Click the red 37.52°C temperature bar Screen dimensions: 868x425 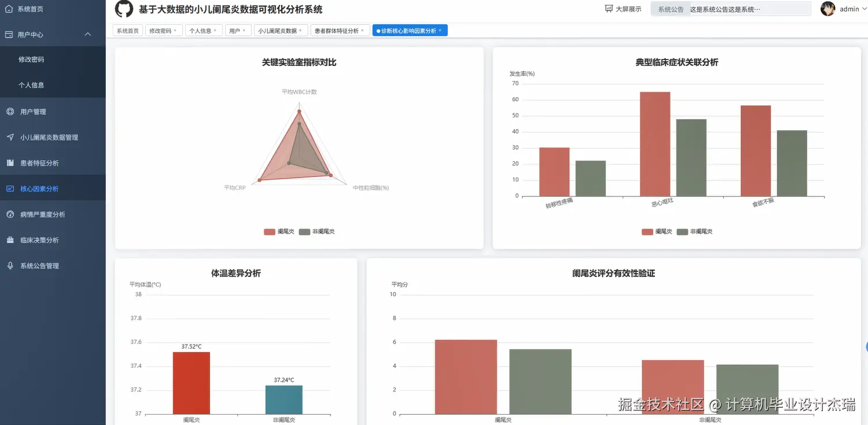(x=192, y=383)
